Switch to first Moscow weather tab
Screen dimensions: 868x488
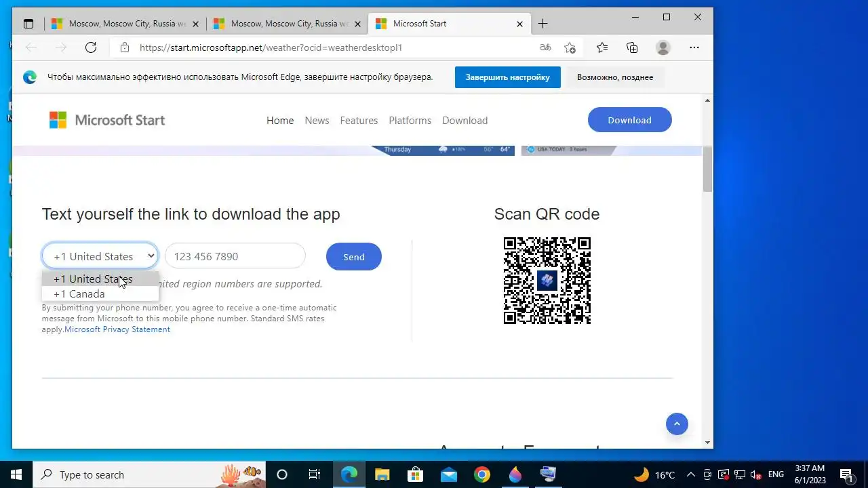pos(126,24)
